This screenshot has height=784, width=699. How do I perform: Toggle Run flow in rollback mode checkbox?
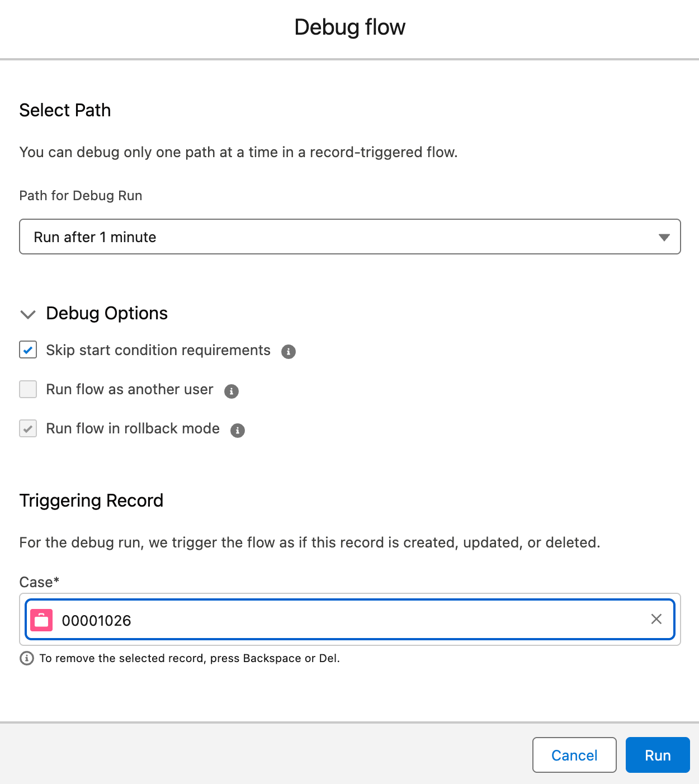pos(28,428)
